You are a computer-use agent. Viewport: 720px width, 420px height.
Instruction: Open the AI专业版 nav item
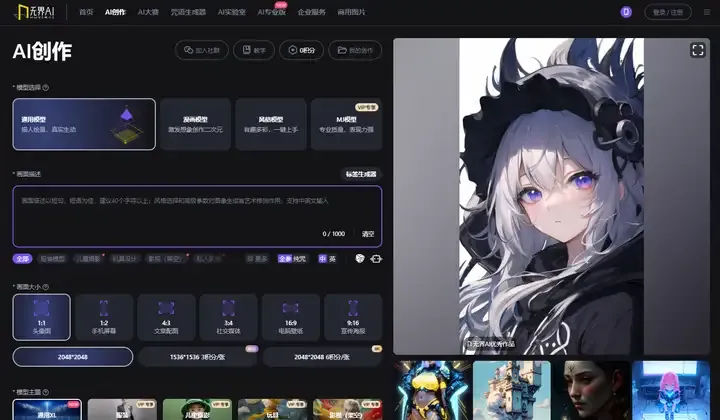coord(271,12)
